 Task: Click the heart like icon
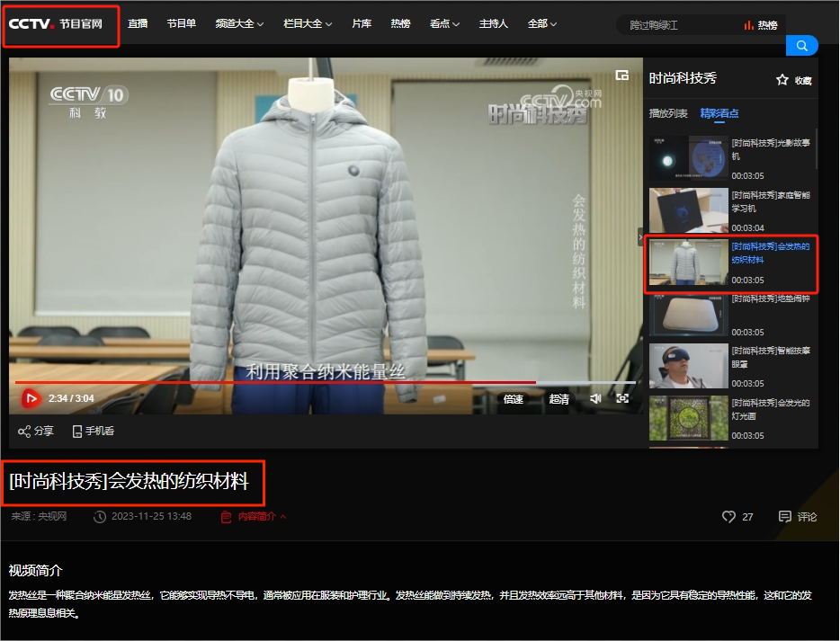728,517
